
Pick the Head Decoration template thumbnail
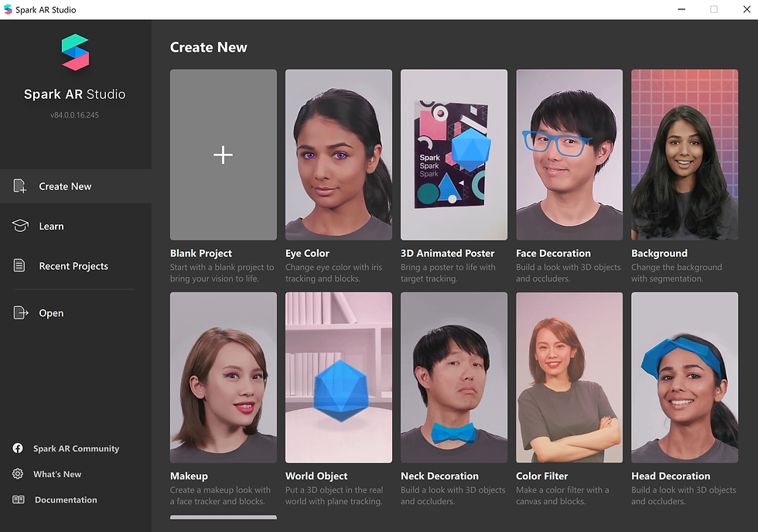click(x=685, y=377)
